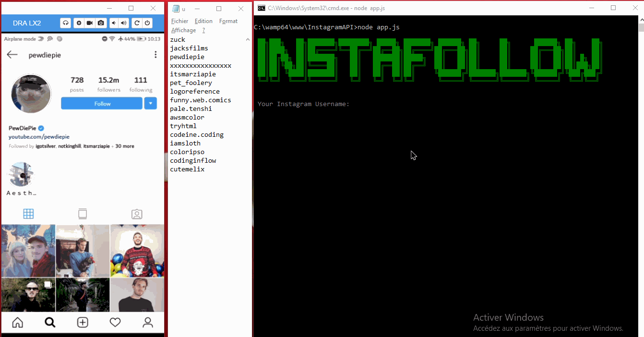Click the line 'jacksfilms' in Notepad

(x=189, y=48)
